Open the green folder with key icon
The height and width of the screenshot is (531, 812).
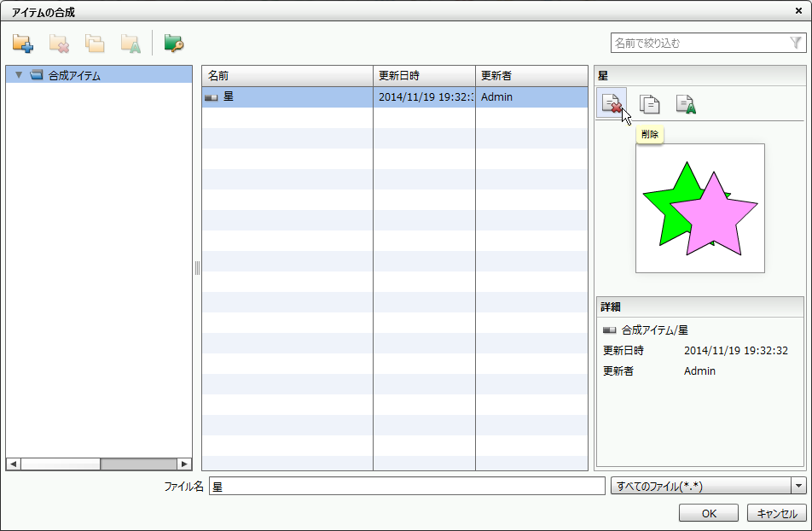pyautogui.click(x=173, y=42)
